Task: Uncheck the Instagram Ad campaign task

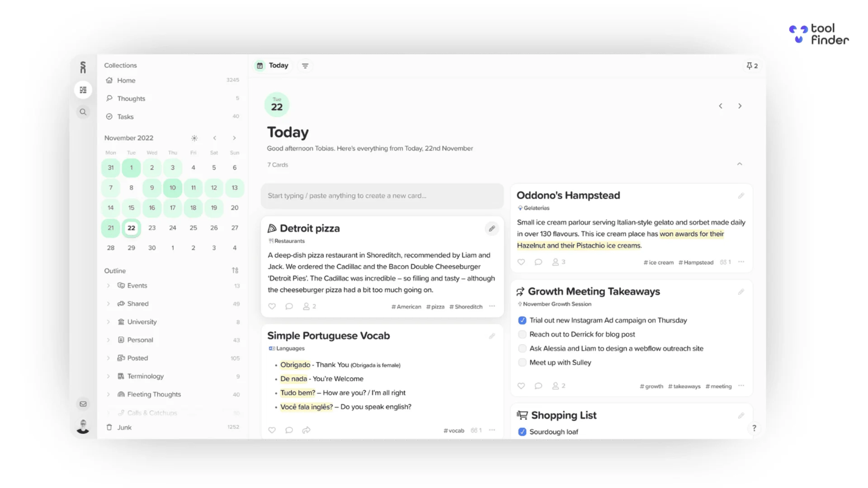Action: click(522, 320)
